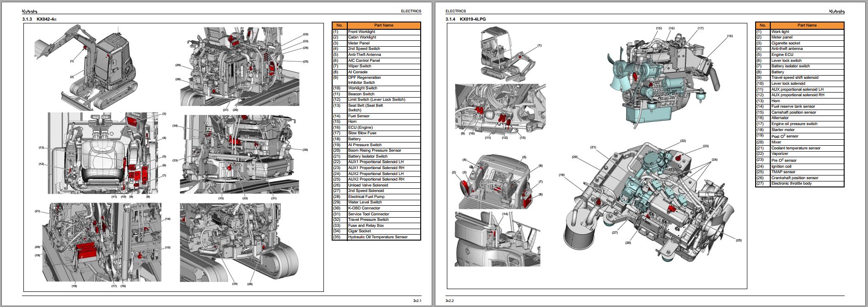Click page number '3-2.1' in footer
The height and width of the screenshot is (307, 868).
click(417, 301)
